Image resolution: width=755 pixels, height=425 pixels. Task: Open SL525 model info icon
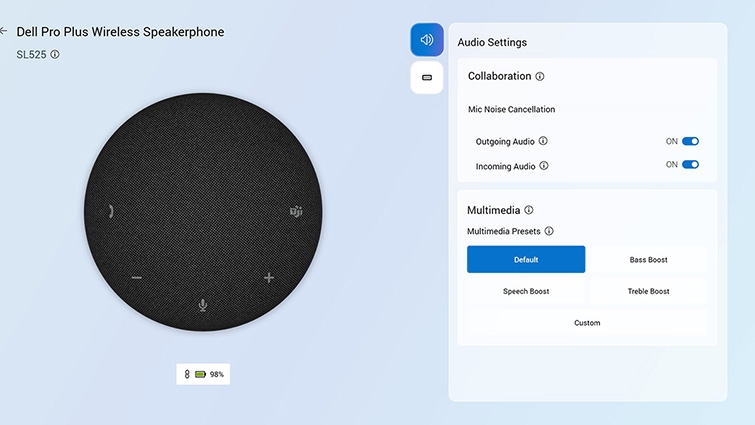(55, 54)
